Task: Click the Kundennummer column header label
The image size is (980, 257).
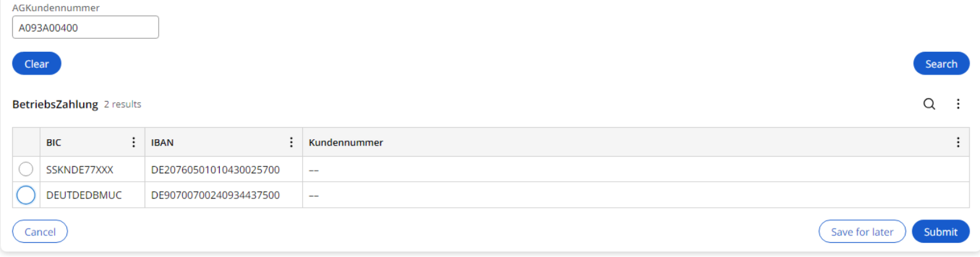Action: point(346,142)
